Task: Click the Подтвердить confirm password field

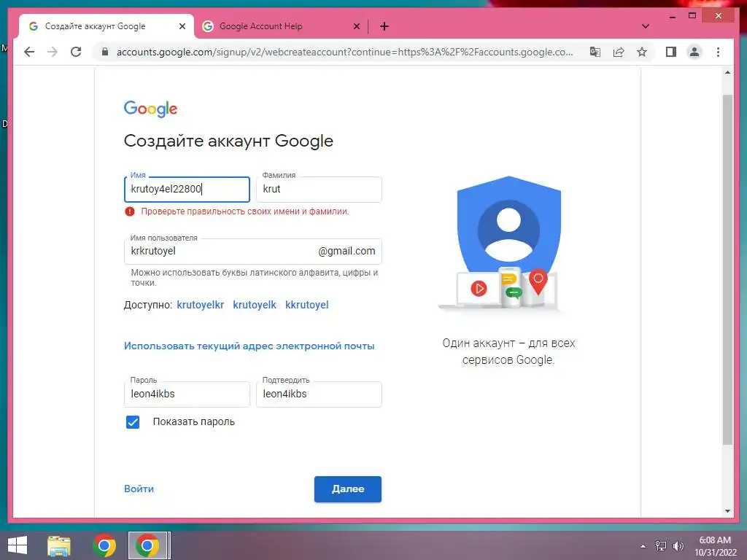Action: pos(319,394)
